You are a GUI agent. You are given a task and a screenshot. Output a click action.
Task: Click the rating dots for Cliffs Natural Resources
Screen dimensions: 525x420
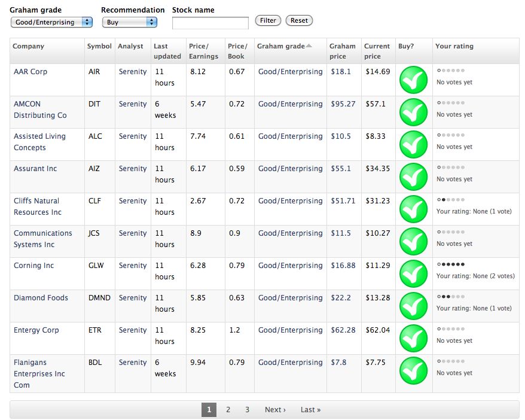(451, 200)
